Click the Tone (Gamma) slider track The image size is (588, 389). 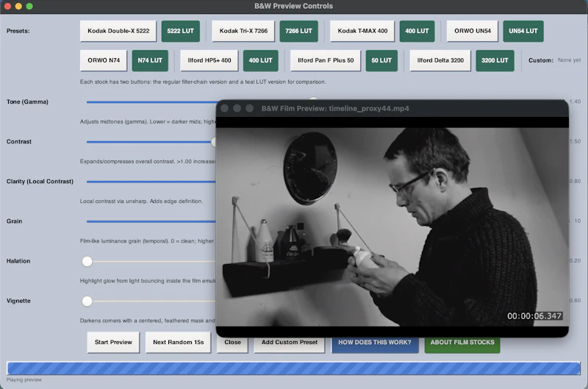[x=151, y=102]
